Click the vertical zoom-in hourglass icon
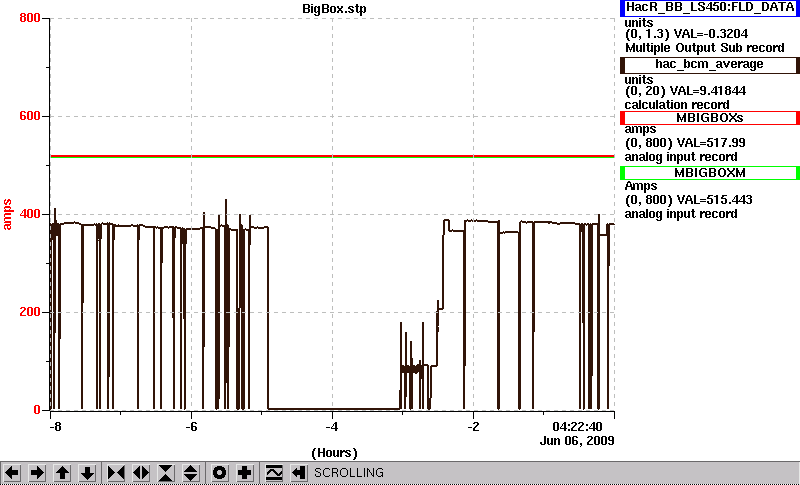 (x=166, y=473)
